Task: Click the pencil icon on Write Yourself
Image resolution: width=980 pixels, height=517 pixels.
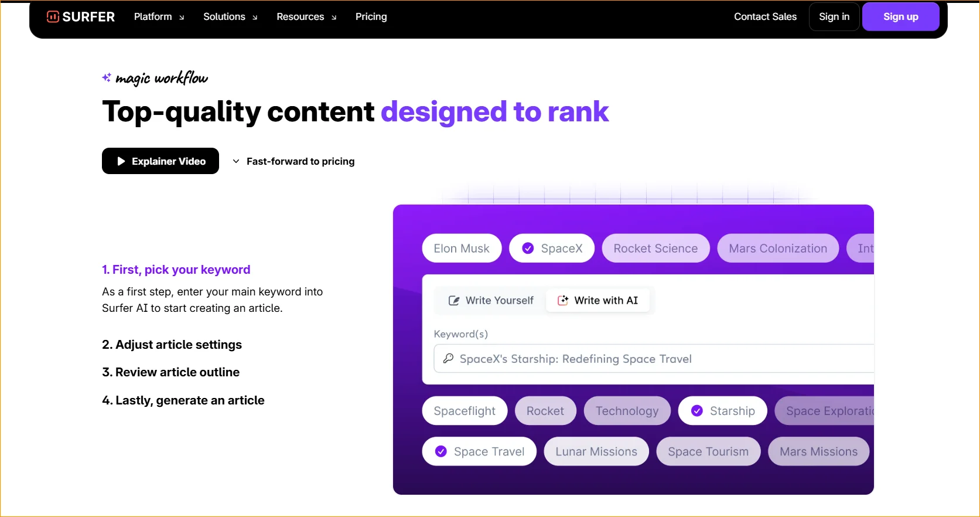Action: (x=454, y=301)
